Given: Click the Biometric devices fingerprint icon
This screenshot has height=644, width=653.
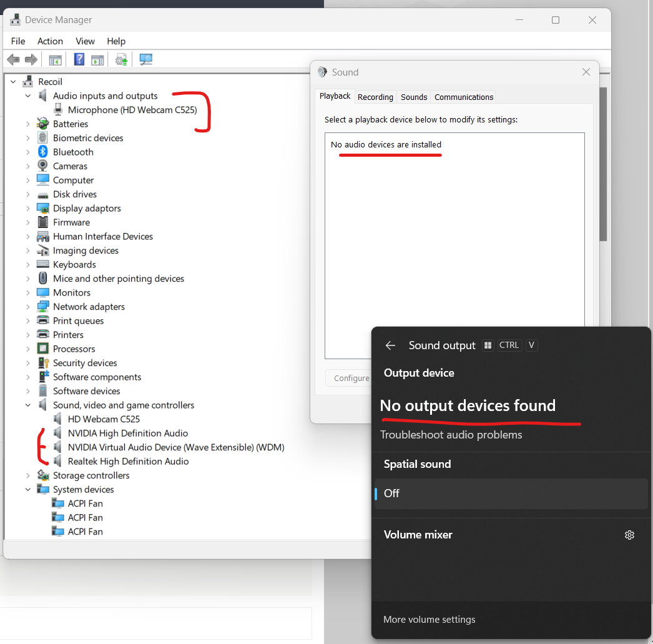Looking at the screenshot, I should click(42, 138).
